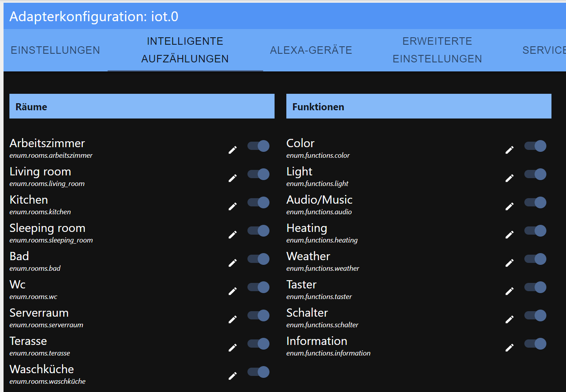Switch to the Einstellungen tab
Viewport: 566px width, 392px height.
click(55, 50)
